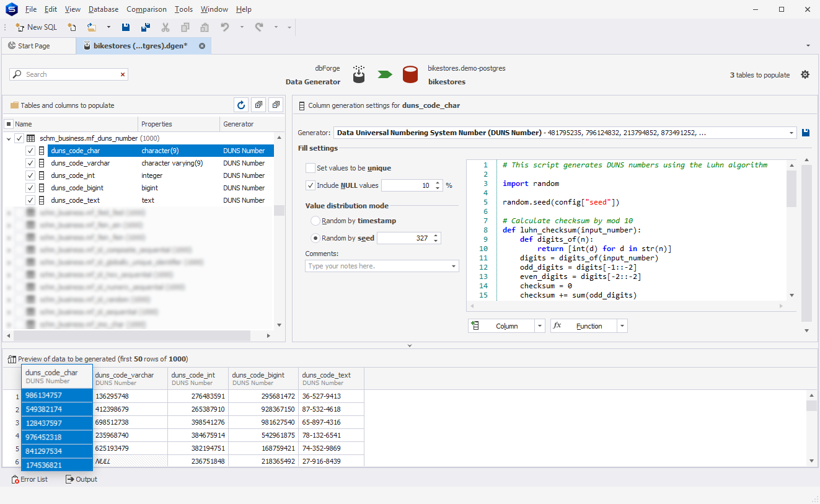The width and height of the screenshot is (820, 504).
Task: Open the Generator type dropdown
Action: [792, 133]
